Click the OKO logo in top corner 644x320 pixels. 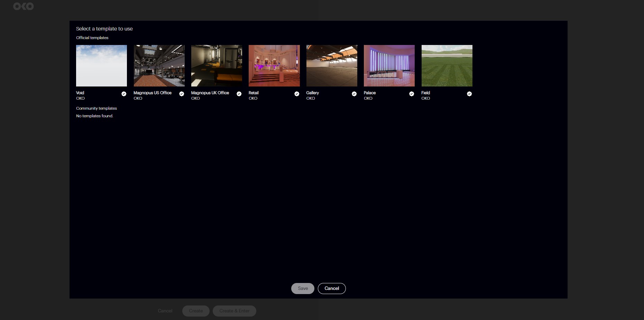(23, 6)
